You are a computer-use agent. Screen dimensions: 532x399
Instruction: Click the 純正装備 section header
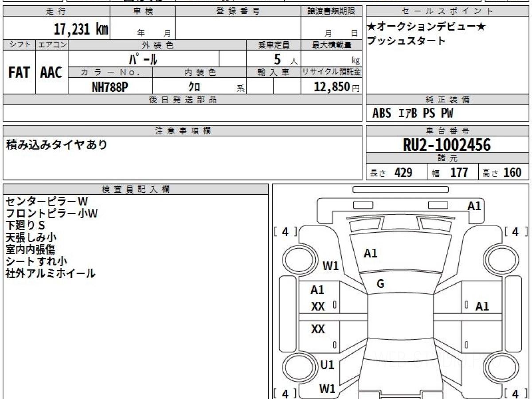click(447, 100)
